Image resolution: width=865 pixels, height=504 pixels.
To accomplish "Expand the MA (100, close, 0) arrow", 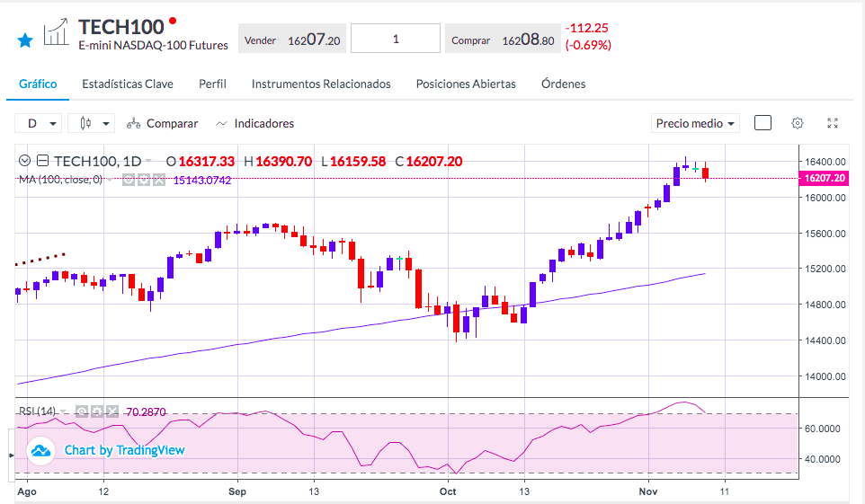I will 110,180.
